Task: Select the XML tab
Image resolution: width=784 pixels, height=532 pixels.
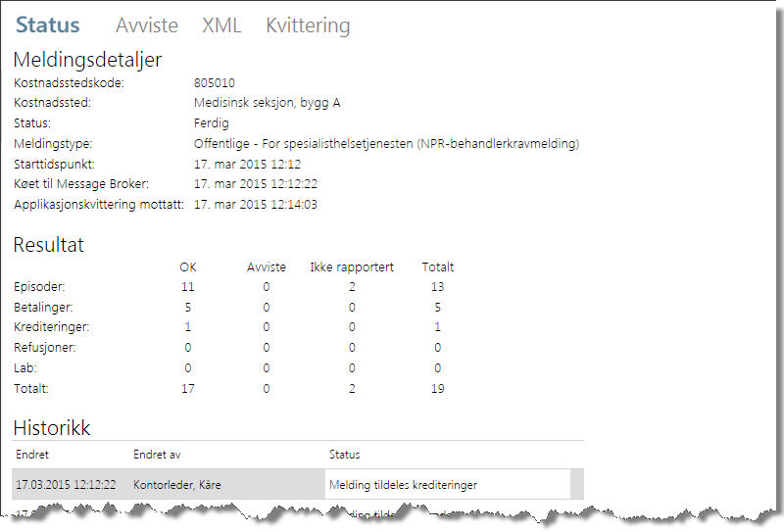Action: [221, 26]
